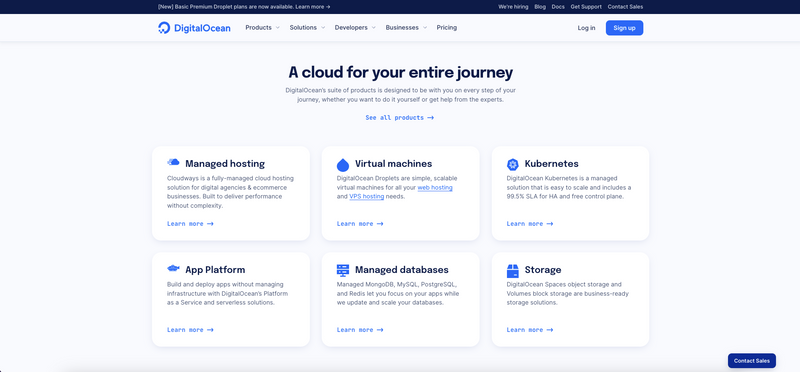Screen dimensions: 800x372
Task: Click Contact Sales in top bar
Action: coord(625,7)
